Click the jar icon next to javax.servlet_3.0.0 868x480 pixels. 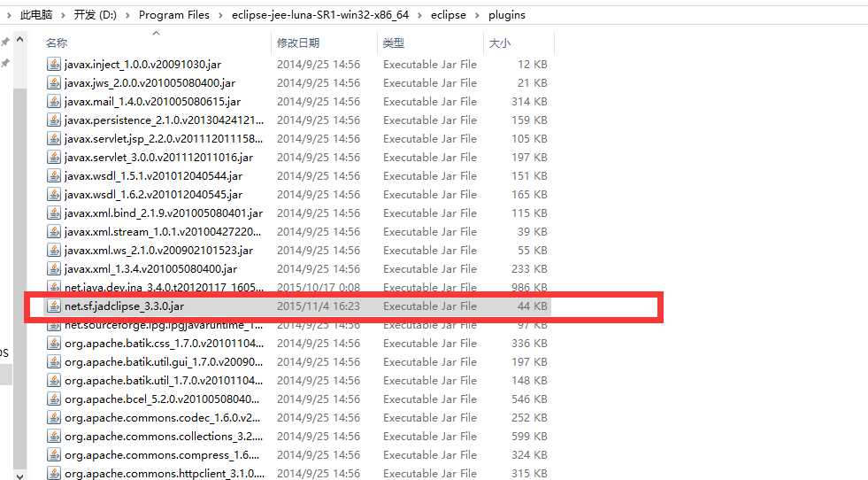pyautogui.click(x=54, y=158)
